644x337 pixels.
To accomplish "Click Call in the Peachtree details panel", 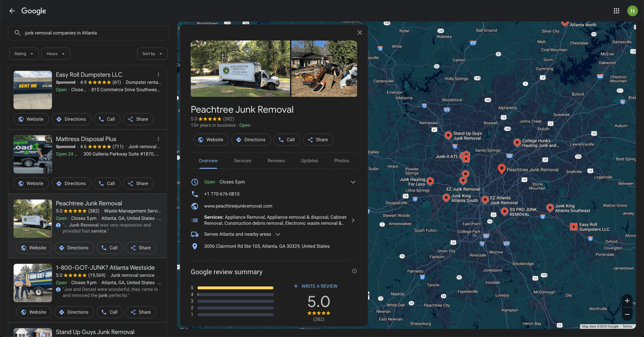I will [287, 140].
